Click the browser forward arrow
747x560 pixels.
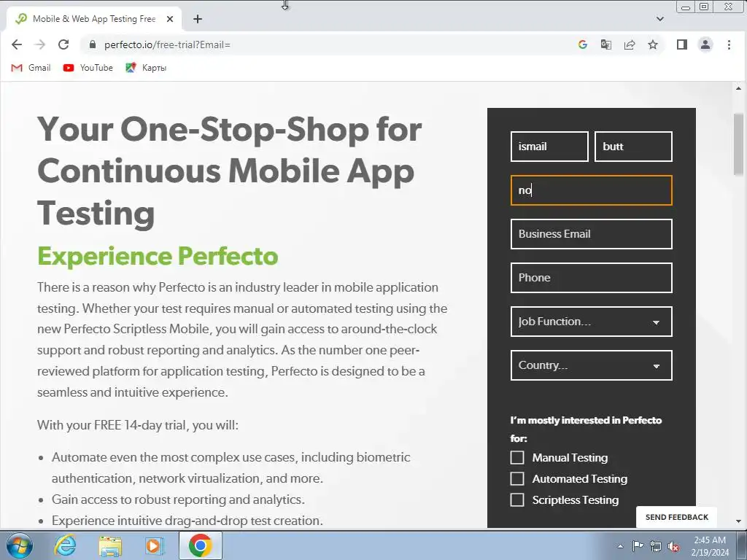[x=40, y=44]
